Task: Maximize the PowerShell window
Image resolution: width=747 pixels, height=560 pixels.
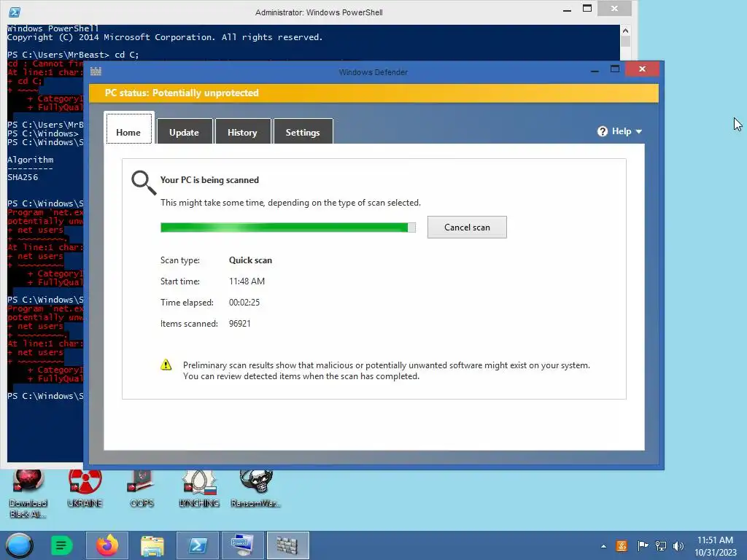Action: click(587, 9)
